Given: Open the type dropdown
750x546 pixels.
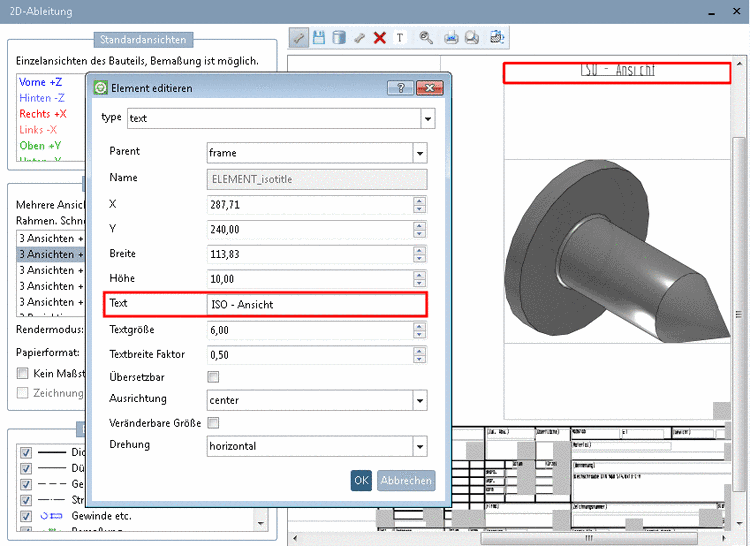Looking at the screenshot, I should click(x=428, y=119).
